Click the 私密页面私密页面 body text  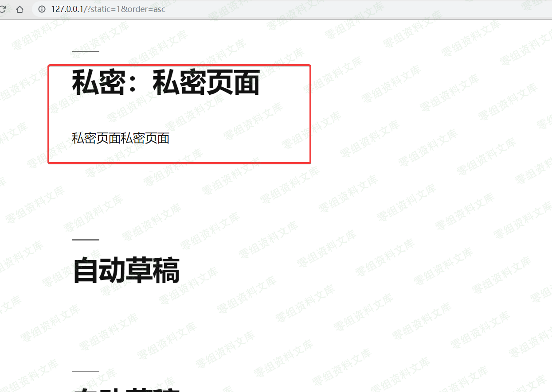tap(121, 138)
